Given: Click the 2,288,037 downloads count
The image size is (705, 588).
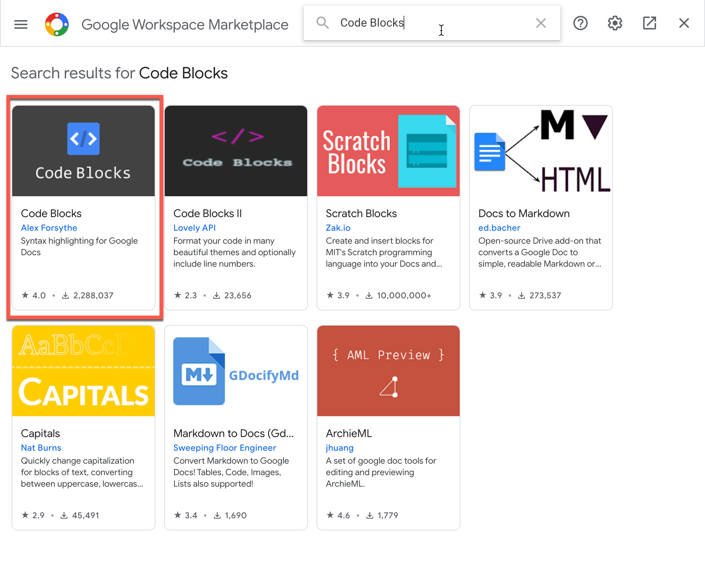Looking at the screenshot, I should (x=88, y=295).
